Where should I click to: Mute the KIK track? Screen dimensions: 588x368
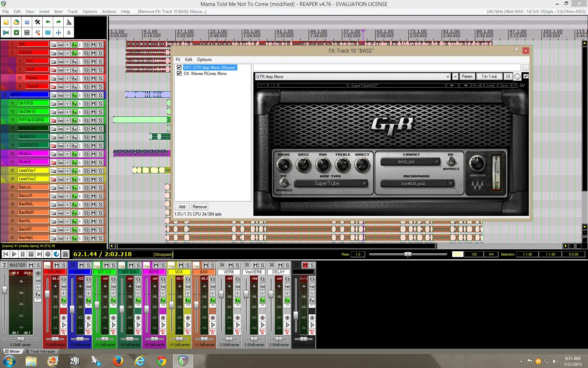(93, 45)
